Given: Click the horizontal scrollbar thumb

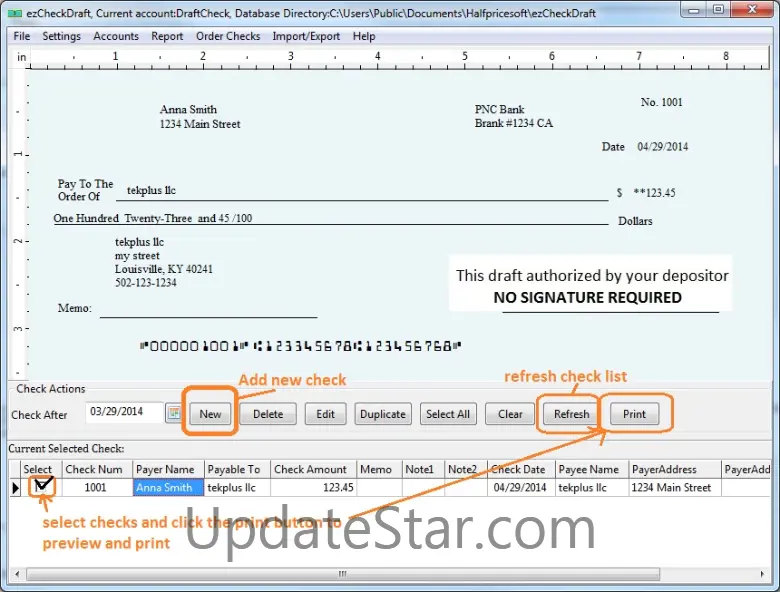Looking at the screenshot, I should (343, 574).
